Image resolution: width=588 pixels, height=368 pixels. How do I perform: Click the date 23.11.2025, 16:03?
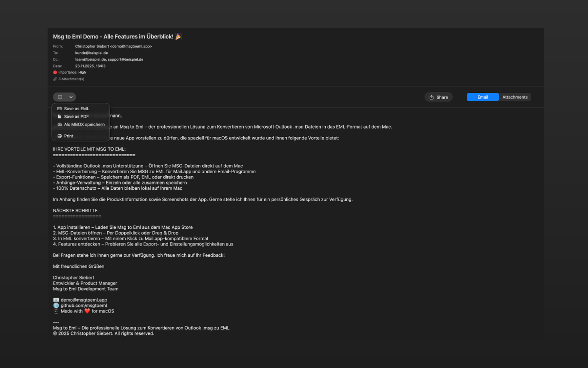[90, 66]
